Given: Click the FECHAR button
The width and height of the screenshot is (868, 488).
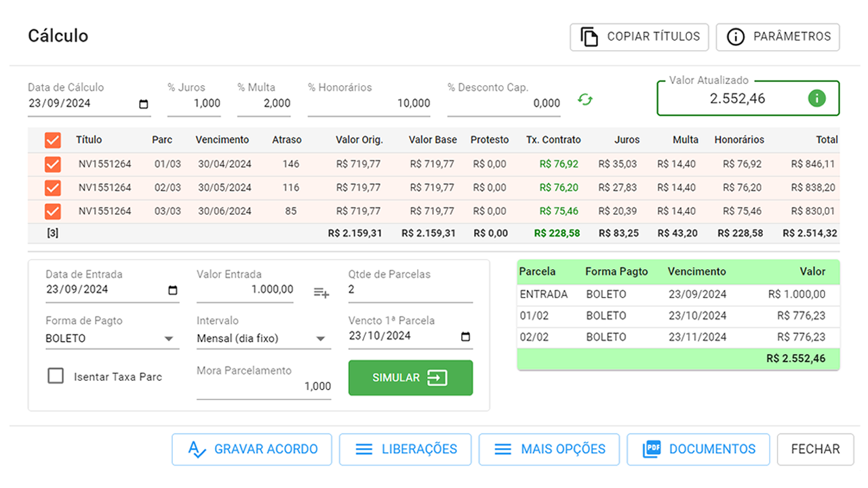Looking at the screenshot, I should pos(815,449).
